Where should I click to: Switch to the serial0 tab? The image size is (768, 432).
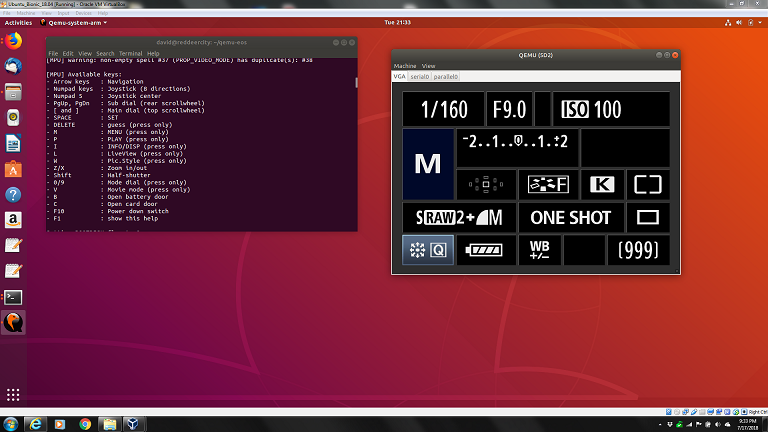coord(419,76)
